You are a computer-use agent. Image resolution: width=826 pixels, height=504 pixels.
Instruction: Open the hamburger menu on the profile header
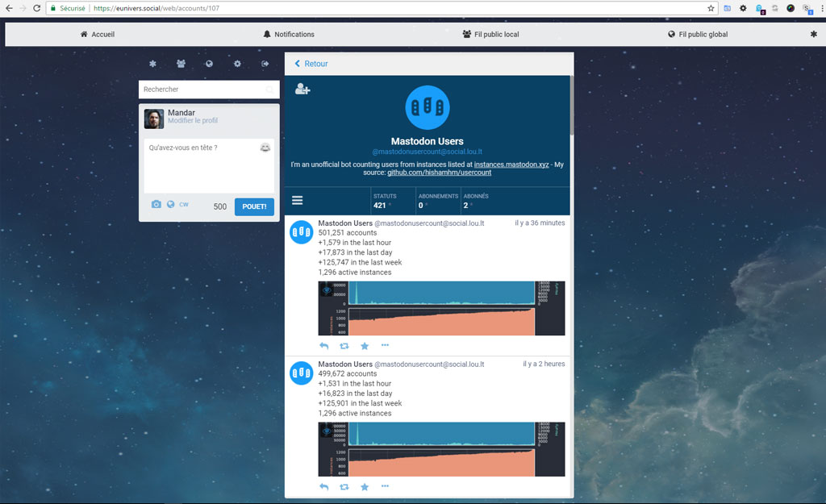coord(298,200)
